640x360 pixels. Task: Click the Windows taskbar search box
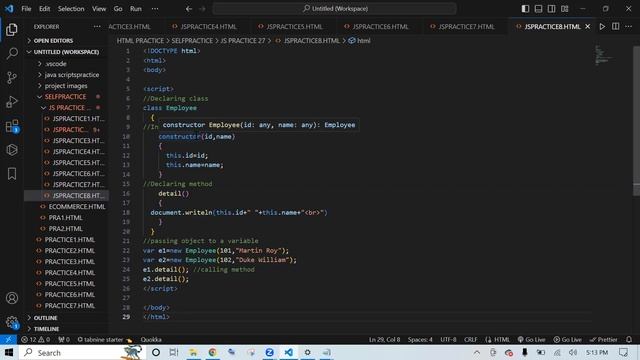coord(82,352)
